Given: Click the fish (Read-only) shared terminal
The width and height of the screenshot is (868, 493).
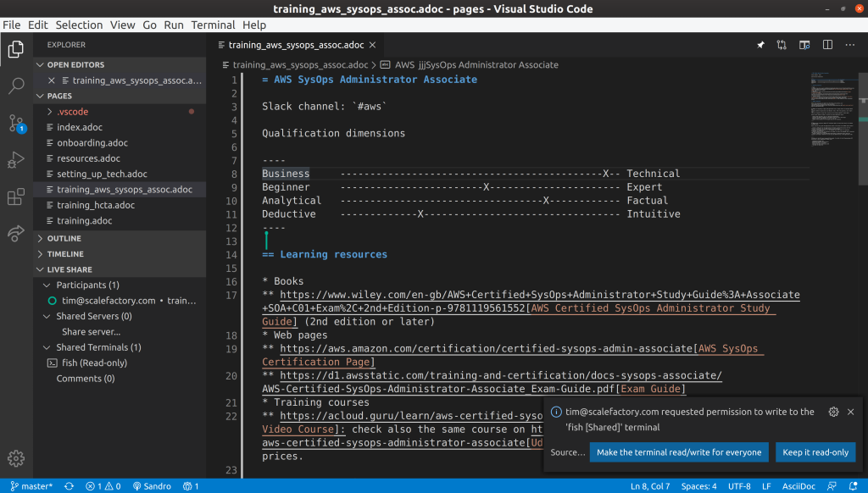Looking at the screenshot, I should click(120, 363).
